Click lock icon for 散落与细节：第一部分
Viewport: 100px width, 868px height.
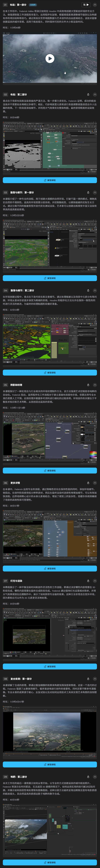88,192
